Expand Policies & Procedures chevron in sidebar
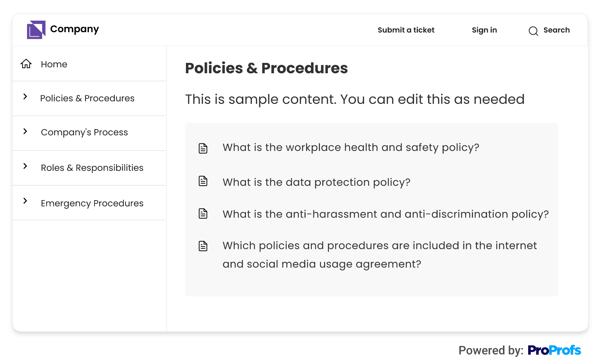 click(x=25, y=97)
